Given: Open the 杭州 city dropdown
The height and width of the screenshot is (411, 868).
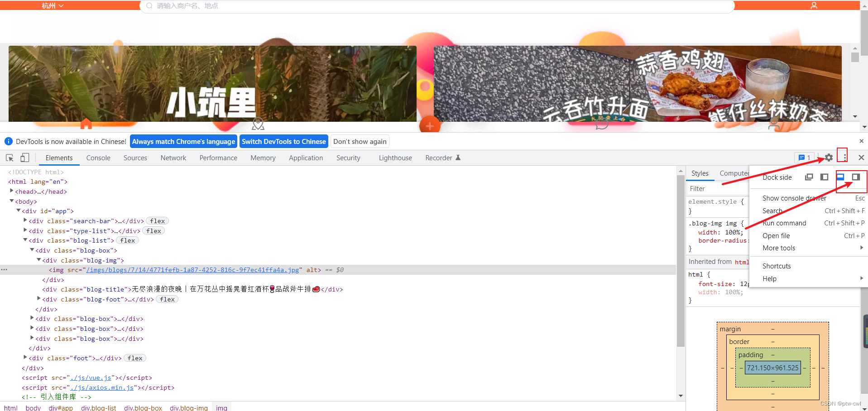Looking at the screenshot, I should (x=53, y=5).
